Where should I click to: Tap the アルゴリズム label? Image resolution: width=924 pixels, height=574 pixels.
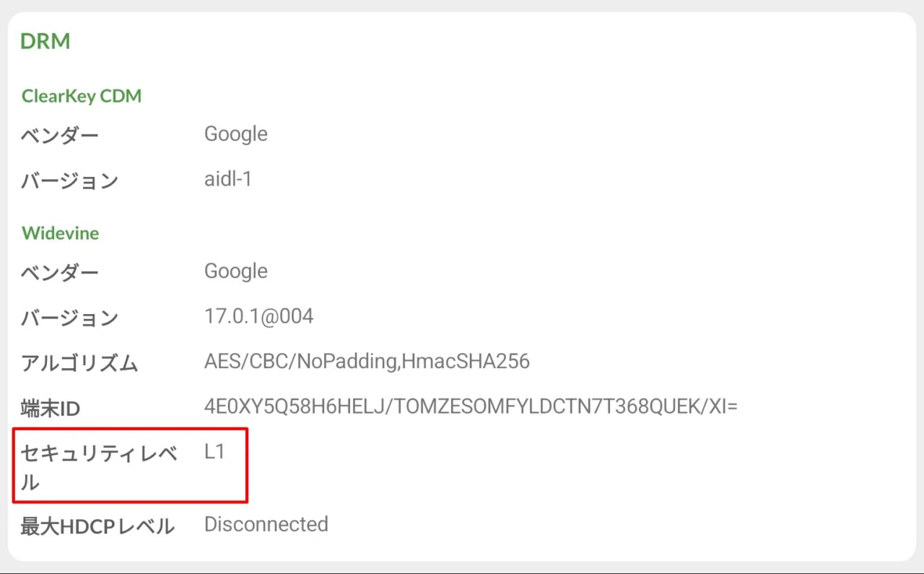point(79,363)
